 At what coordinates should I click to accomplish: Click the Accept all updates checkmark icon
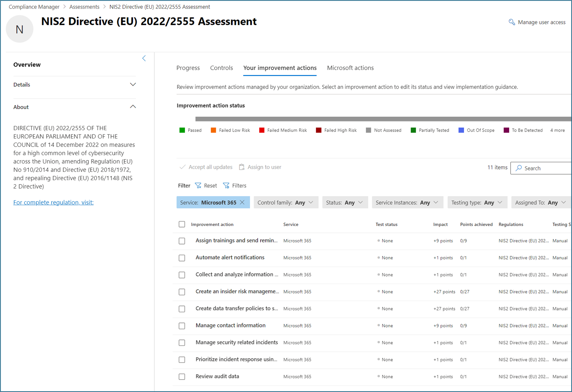click(182, 167)
